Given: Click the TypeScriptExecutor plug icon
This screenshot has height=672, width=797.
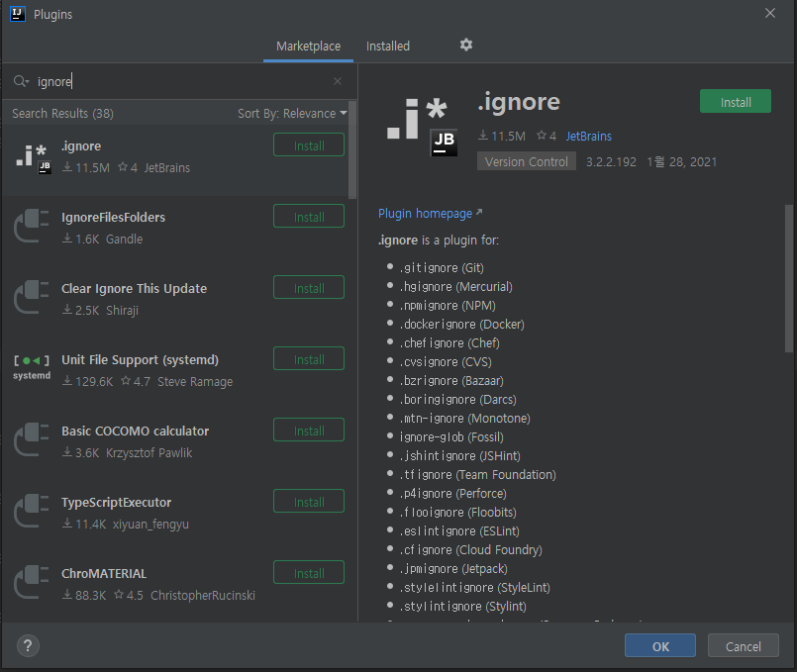Looking at the screenshot, I should point(32,511).
